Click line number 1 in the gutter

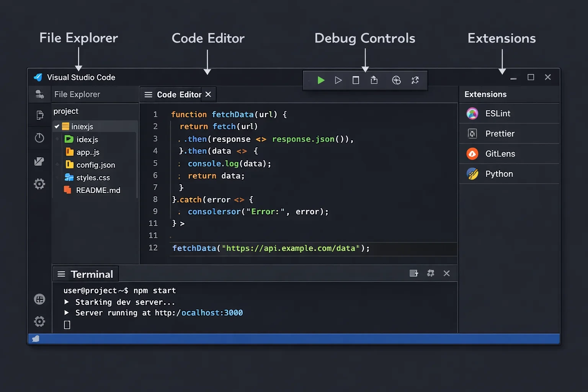155,114
